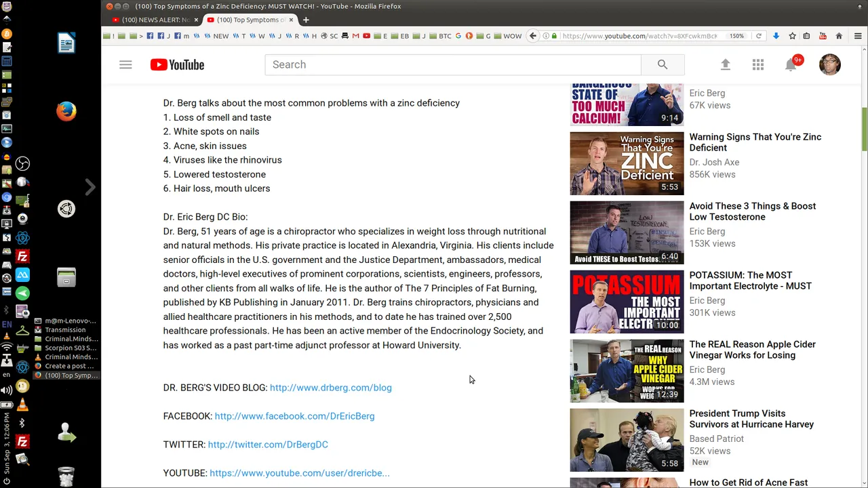The image size is (868, 488).
Task: Open "Warning Signs That You're Zinc Deficient" title
Action: 755,142
